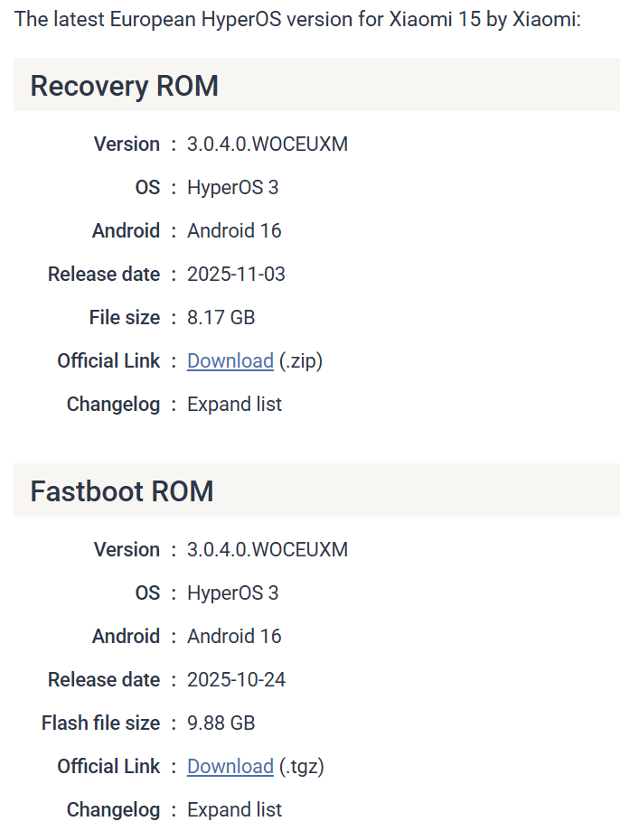The height and width of the screenshot is (840, 620).
Task: Click the Fastboot ROM Download link
Action: click(x=230, y=767)
